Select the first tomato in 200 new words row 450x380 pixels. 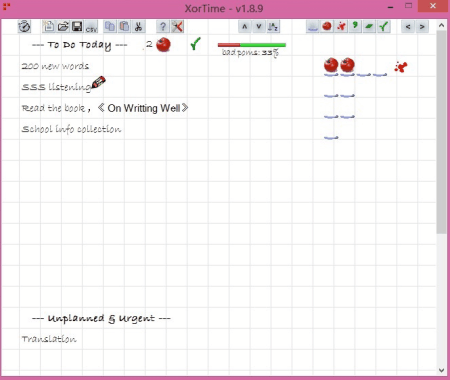tap(331, 65)
